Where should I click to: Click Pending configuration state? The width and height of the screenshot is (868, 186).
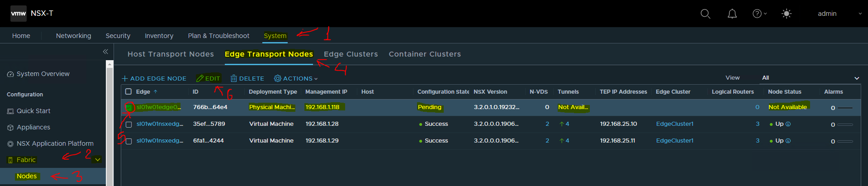coord(430,107)
